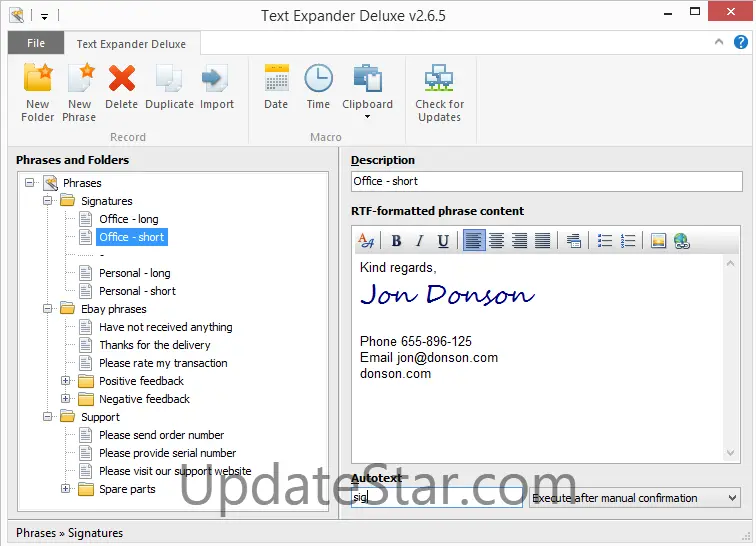
Task: Select 'Please send order number' phrase
Action: (x=162, y=435)
